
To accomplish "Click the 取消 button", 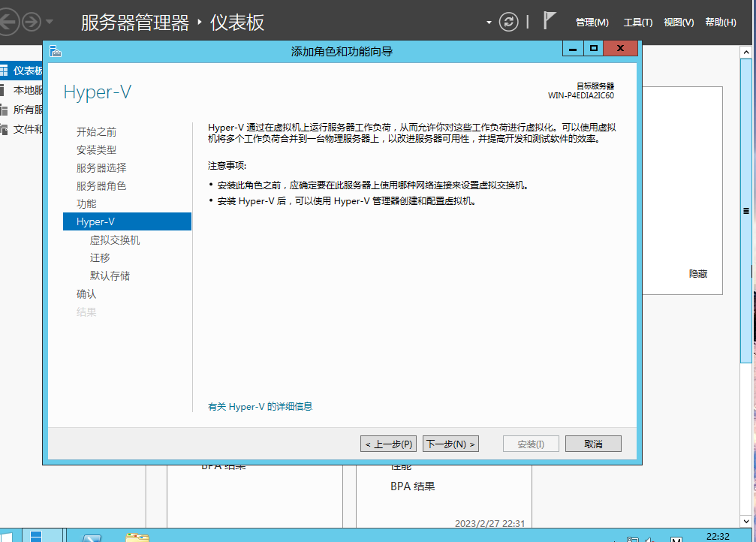I will click(x=593, y=444).
